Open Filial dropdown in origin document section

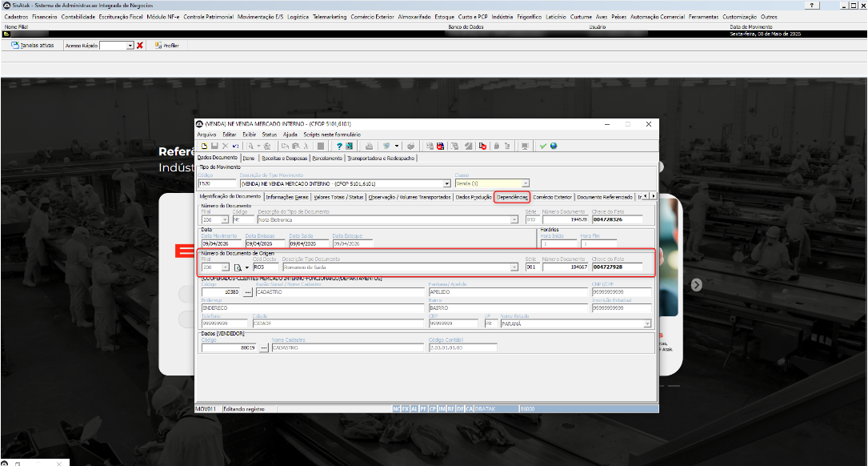[x=225, y=267]
